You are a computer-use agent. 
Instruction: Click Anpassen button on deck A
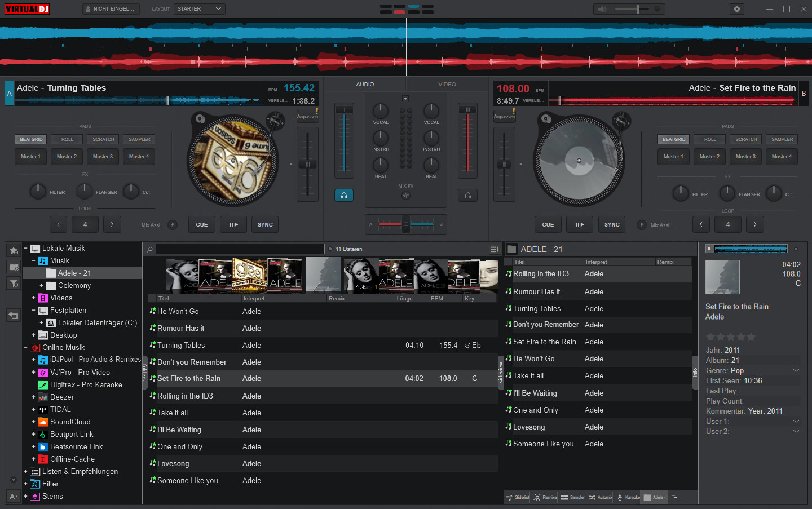click(307, 117)
